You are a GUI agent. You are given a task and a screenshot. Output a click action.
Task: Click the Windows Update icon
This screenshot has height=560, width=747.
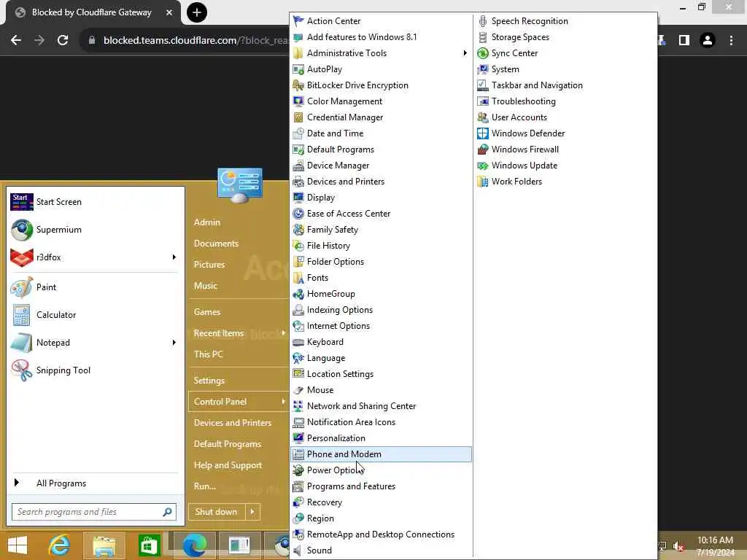click(x=483, y=166)
